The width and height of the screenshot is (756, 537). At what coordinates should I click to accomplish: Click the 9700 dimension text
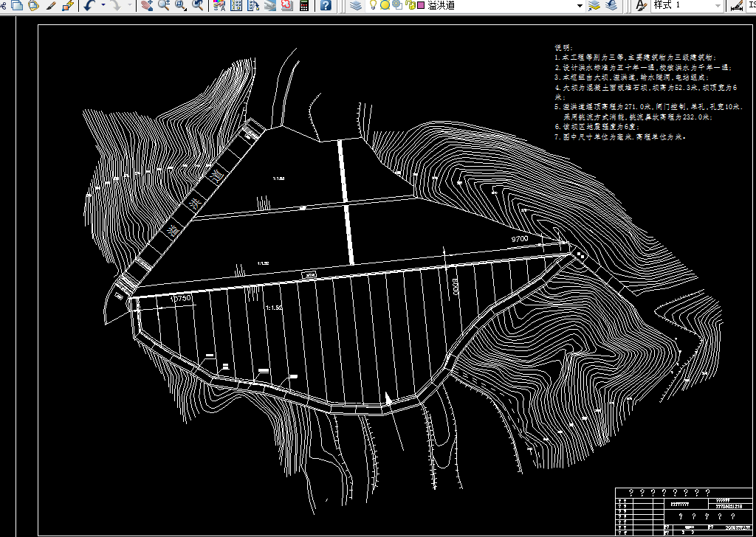(520, 239)
